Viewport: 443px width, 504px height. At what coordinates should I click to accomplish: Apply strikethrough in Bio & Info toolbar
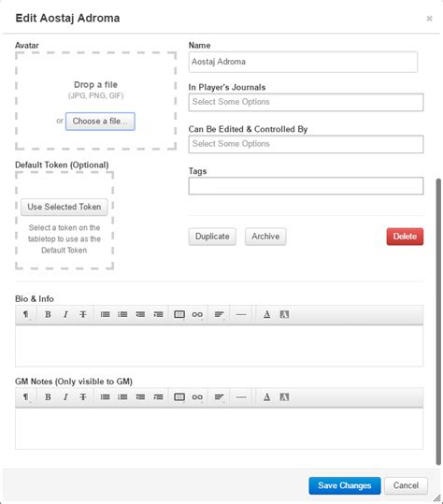[x=83, y=314]
